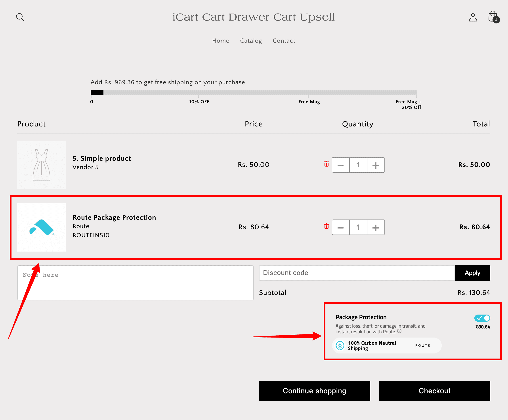This screenshot has width=508, height=420.
Task: Click the ₹80.64 protection price
Action: (483, 327)
